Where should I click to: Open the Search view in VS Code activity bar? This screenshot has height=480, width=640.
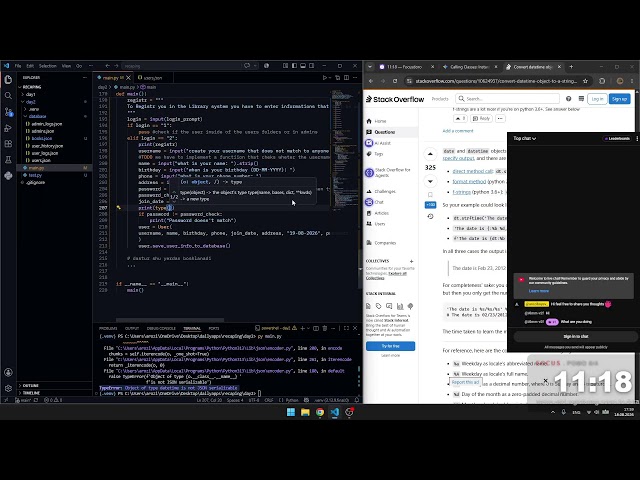8,96
